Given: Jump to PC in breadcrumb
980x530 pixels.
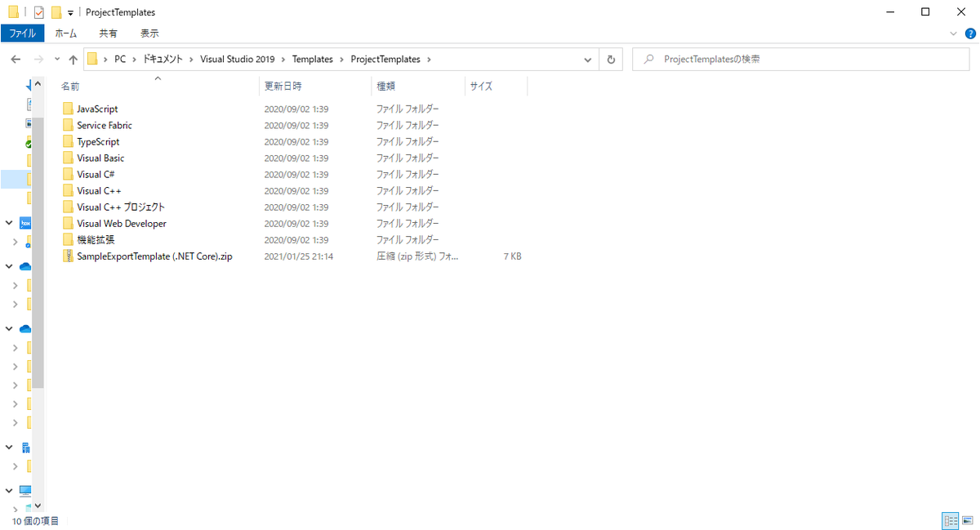Looking at the screenshot, I should [120, 60].
